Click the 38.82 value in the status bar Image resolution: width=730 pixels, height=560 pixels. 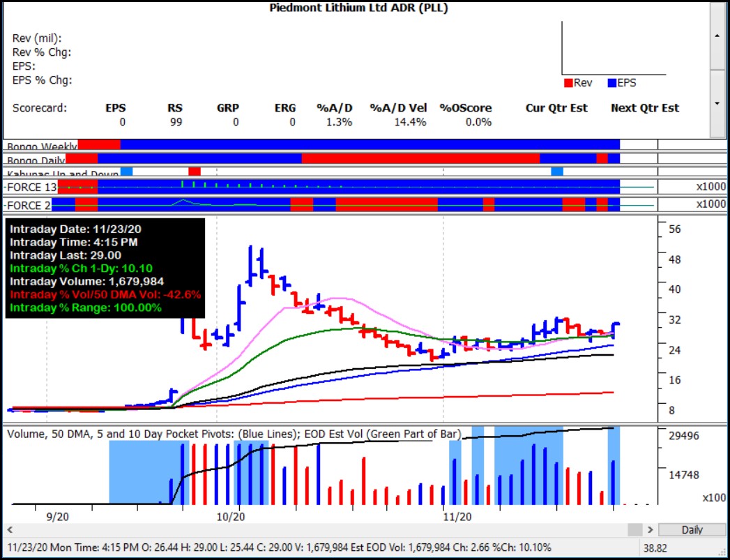[x=656, y=548]
